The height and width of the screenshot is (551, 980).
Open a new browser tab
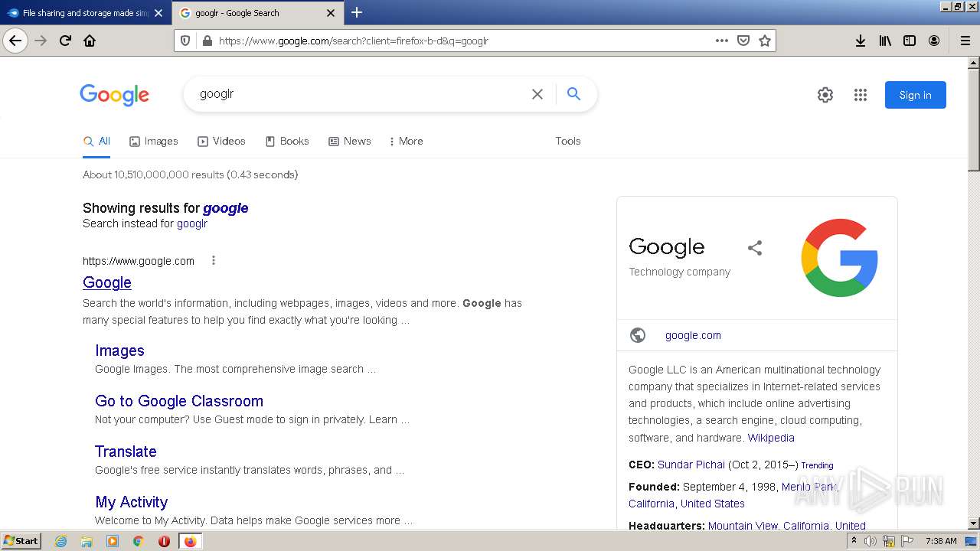(x=357, y=12)
